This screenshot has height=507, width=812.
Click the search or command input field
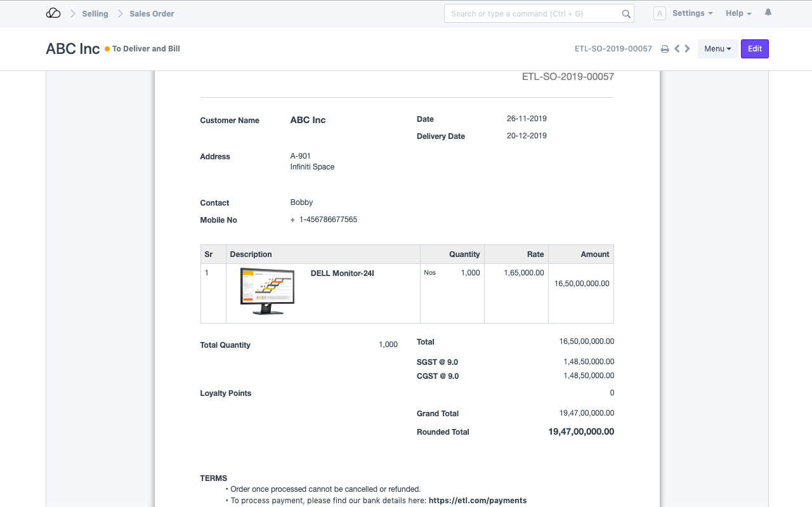(x=533, y=13)
